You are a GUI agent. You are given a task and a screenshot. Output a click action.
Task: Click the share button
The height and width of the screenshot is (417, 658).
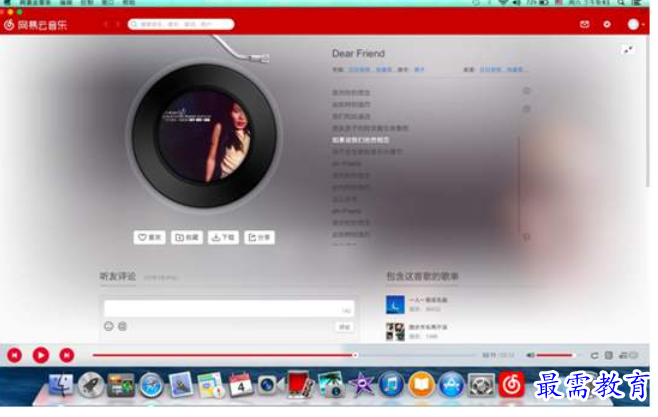(x=259, y=237)
